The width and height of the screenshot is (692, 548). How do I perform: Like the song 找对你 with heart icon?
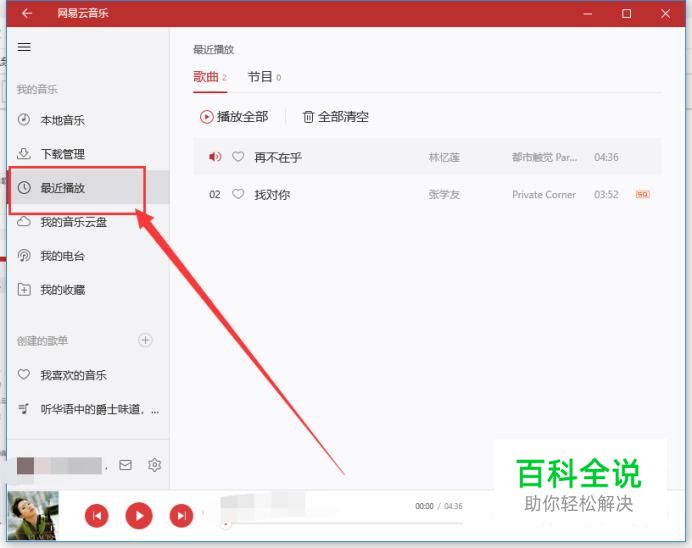[x=238, y=194]
